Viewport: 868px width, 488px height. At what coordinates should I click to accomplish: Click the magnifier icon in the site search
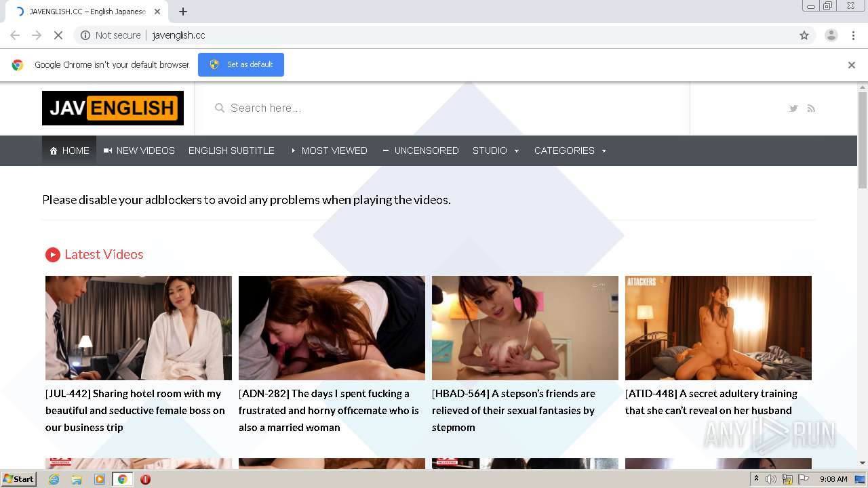pos(220,108)
